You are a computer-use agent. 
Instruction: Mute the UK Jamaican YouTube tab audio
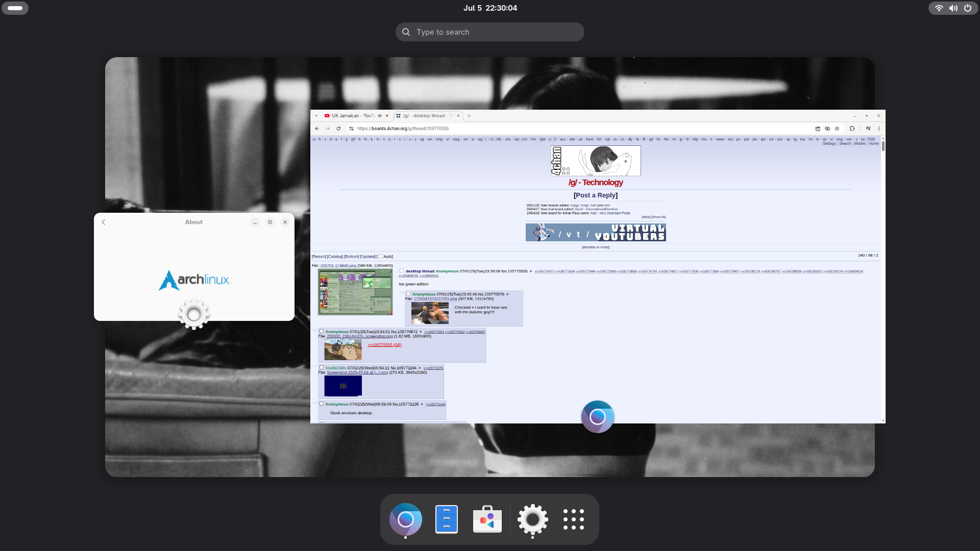[380, 116]
